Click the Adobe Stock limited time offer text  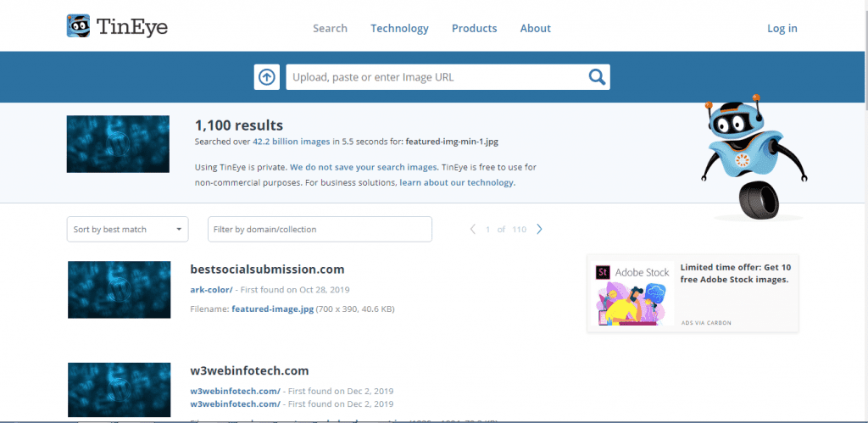click(735, 274)
